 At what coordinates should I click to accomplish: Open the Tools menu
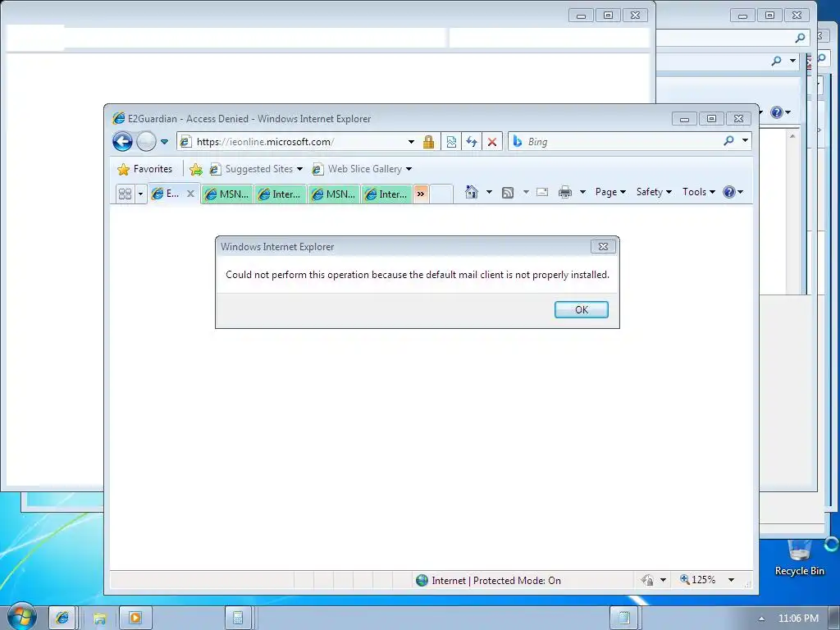point(699,192)
